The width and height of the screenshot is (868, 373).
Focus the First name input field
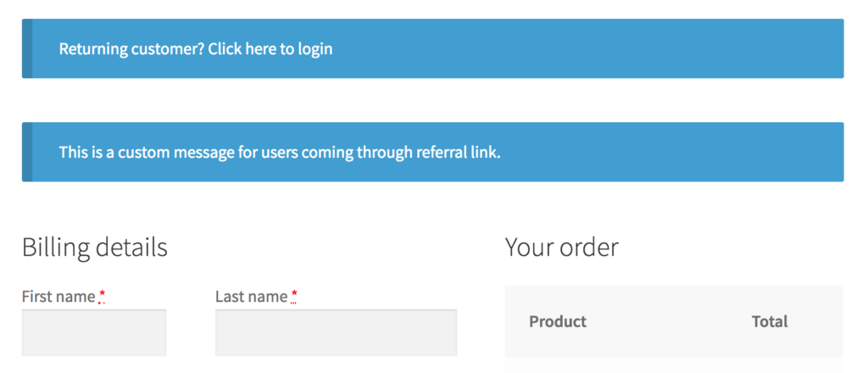93,332
